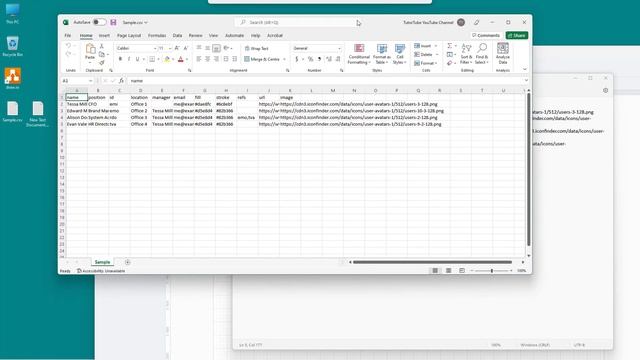Click the Merge & Centre button
Image resolution: width=640 pixels, height=360 pixels.
click(262, 59)
